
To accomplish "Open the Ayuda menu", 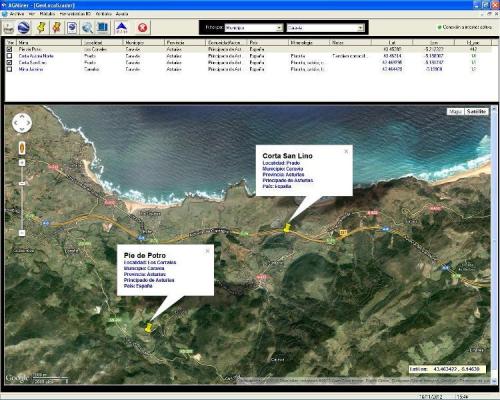I will [x=122, y=14].
